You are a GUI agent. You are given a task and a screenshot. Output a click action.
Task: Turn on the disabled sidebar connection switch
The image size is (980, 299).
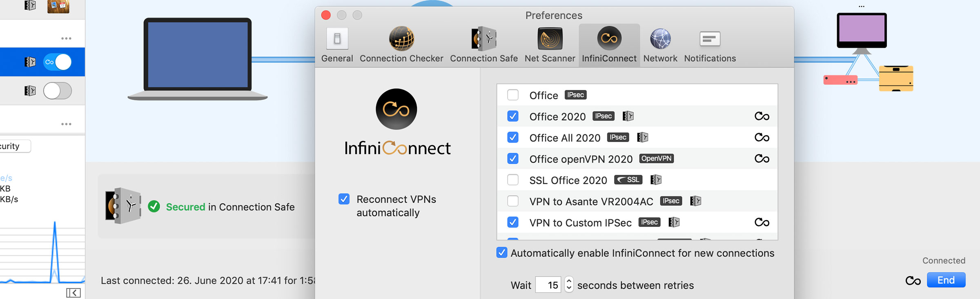click(x=58, y=91)
